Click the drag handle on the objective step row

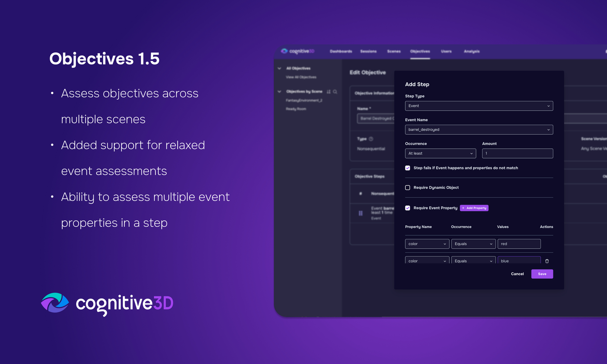point(360,213)
